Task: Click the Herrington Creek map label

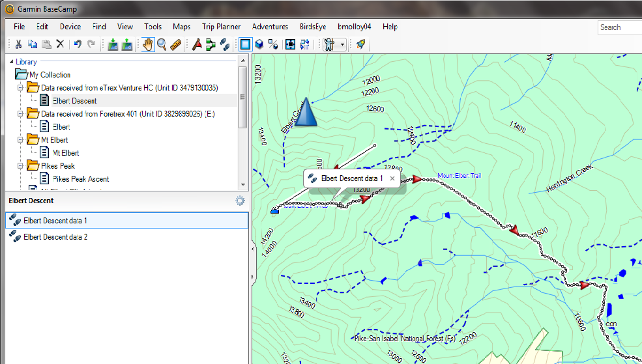Action: click(x=570, y=178)
